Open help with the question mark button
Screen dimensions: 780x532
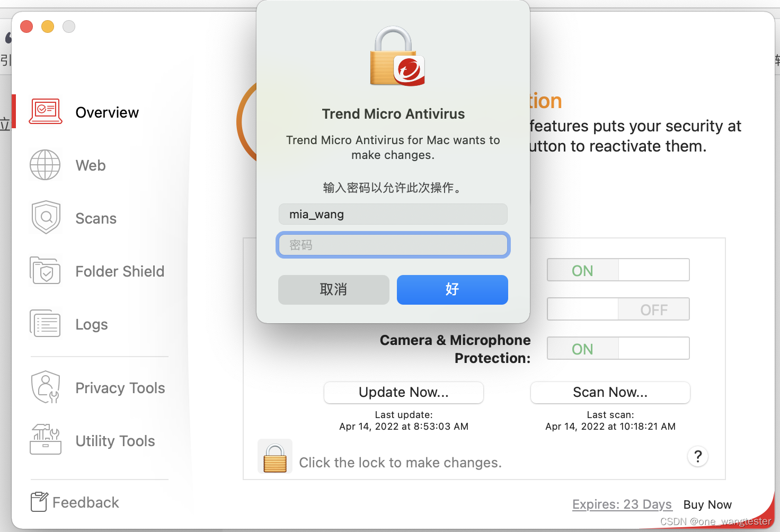click(x=698, y=456)
